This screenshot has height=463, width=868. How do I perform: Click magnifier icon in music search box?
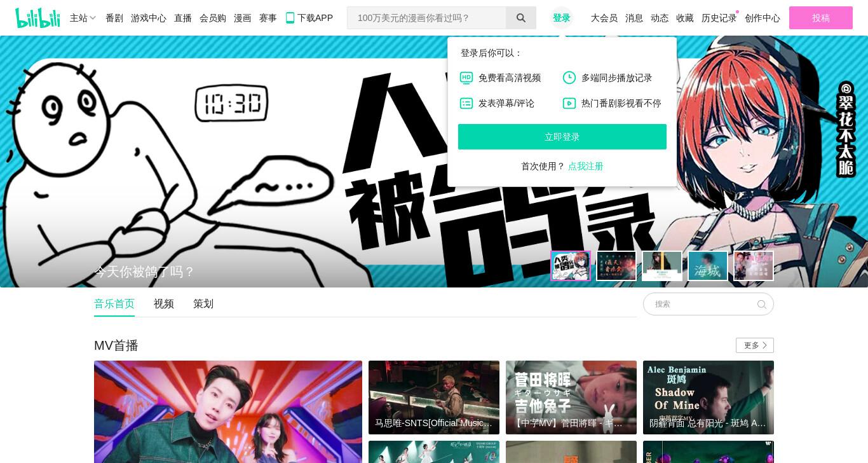pos(762,304)
